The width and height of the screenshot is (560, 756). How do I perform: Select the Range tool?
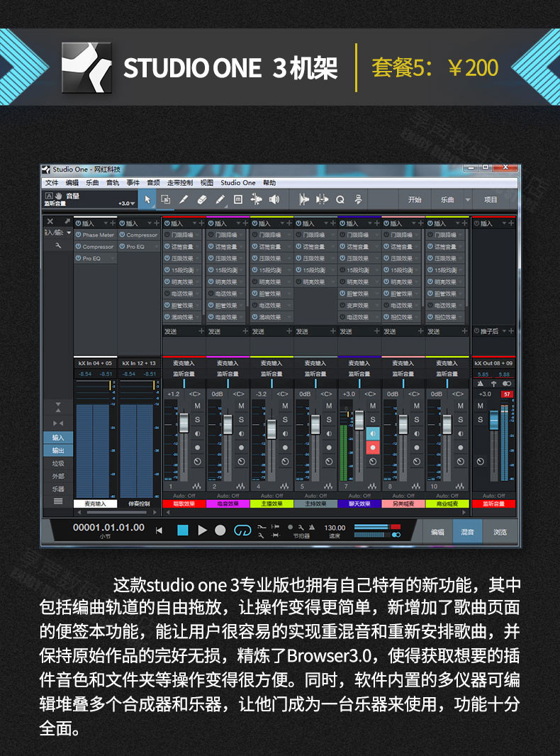[165, 199]
